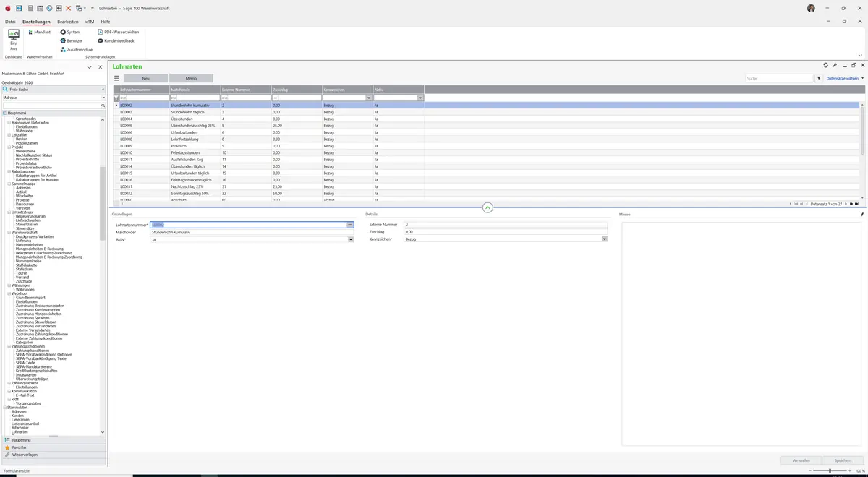
Task: Open the Datensätze wählen dropdown
Action: (845, 78)
